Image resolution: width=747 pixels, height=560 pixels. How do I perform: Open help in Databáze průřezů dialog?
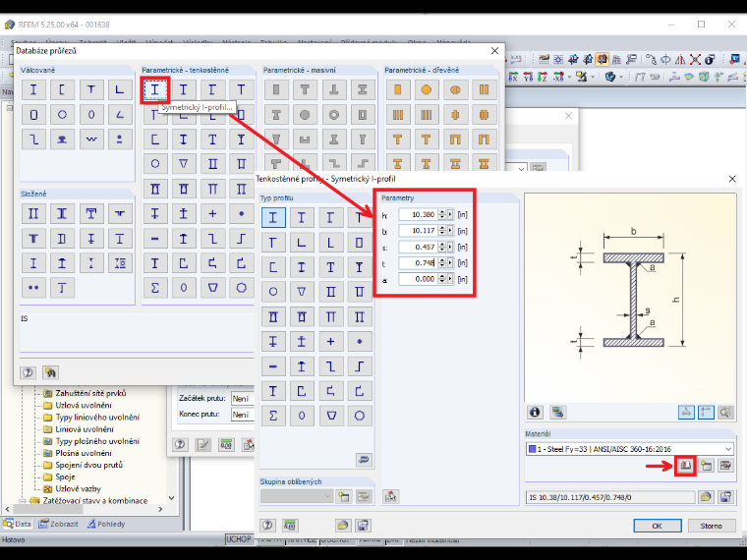29,372
